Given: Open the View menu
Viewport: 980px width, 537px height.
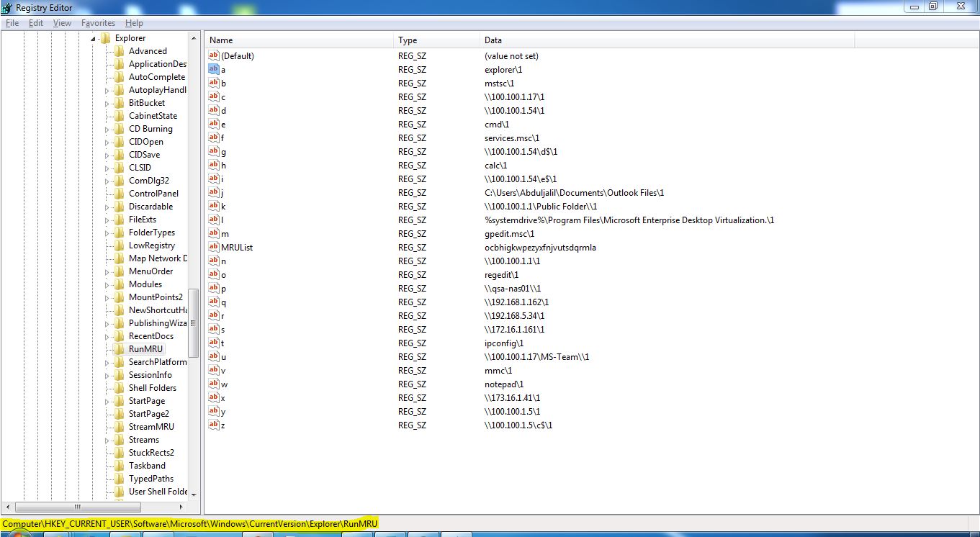Looking at the screenshot, I should tap(63, 23).
